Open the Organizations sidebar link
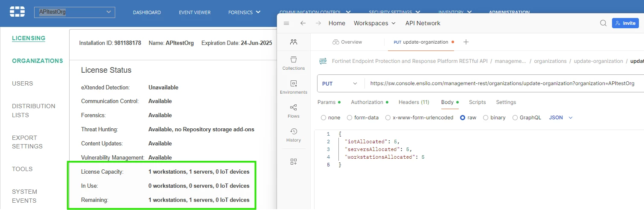Screen dimensions: 644x210 tap(38, 61)
